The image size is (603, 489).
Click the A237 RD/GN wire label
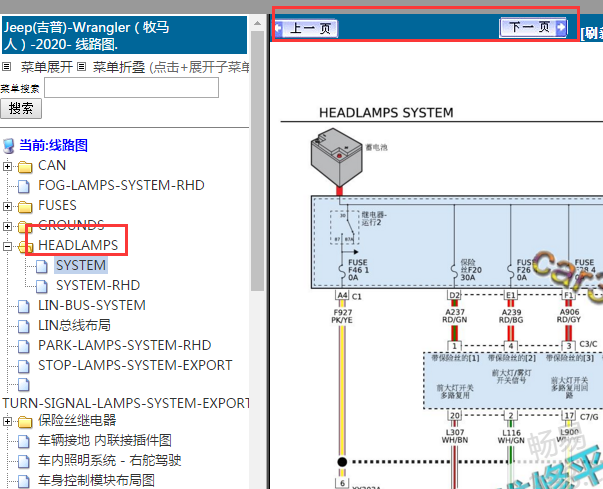coord(455,316)
